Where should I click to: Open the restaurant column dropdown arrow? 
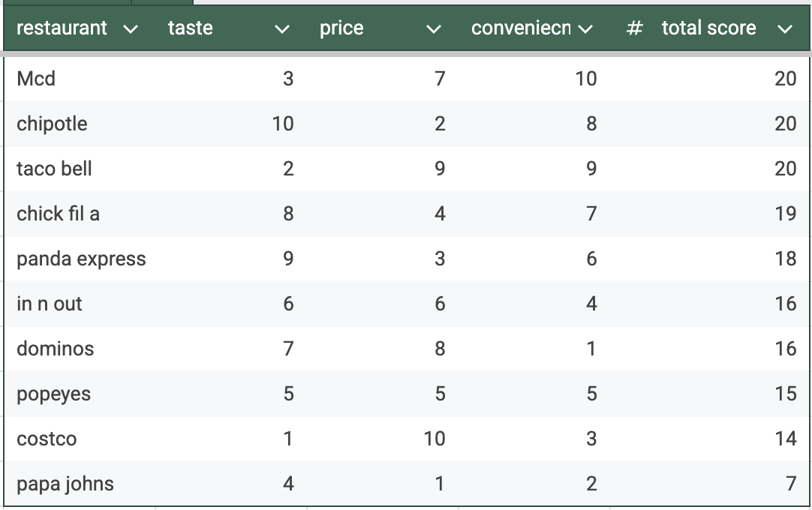pyautogui.click(x=131, y=29)
